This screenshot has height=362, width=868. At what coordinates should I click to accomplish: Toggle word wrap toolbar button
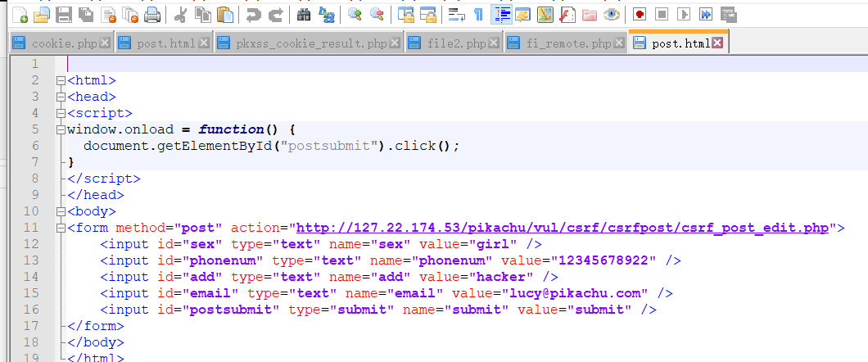(x=456, y=15)
